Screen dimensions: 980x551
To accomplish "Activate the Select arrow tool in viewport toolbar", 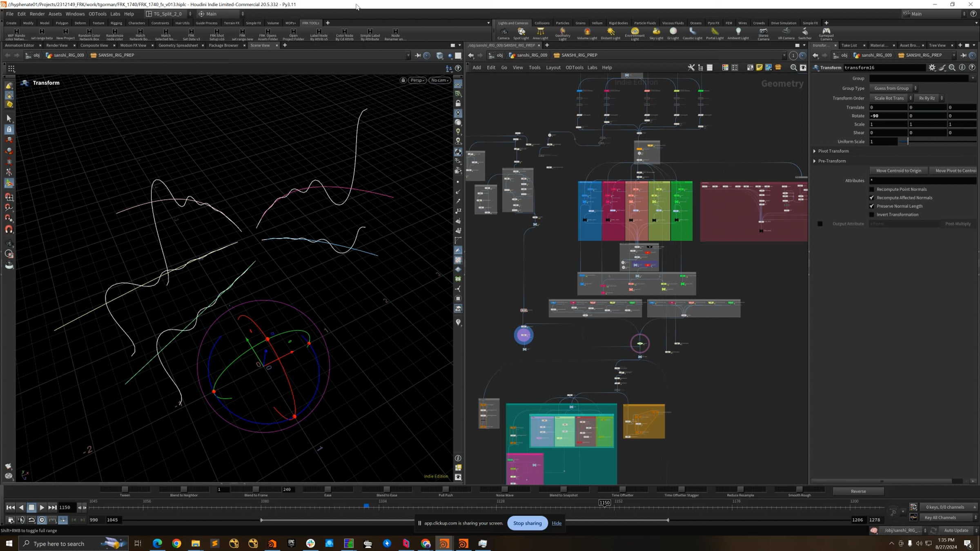I will click(9, 119).
